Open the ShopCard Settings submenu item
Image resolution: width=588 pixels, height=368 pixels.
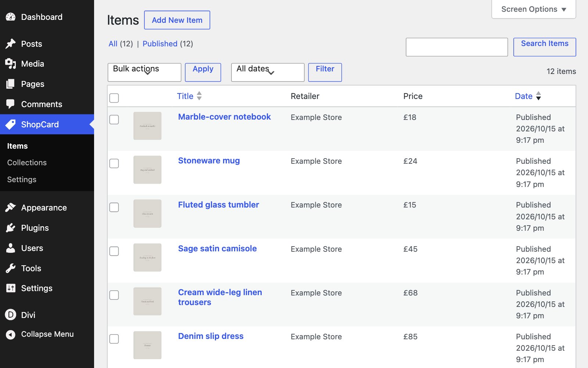pyautogui.click(x=22, y=180)
